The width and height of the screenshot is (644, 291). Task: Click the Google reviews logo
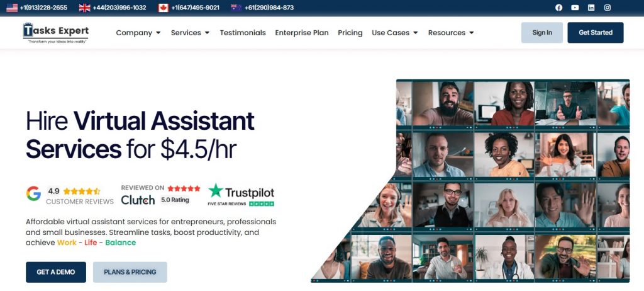pyautogui.click(x=34, y=193)
